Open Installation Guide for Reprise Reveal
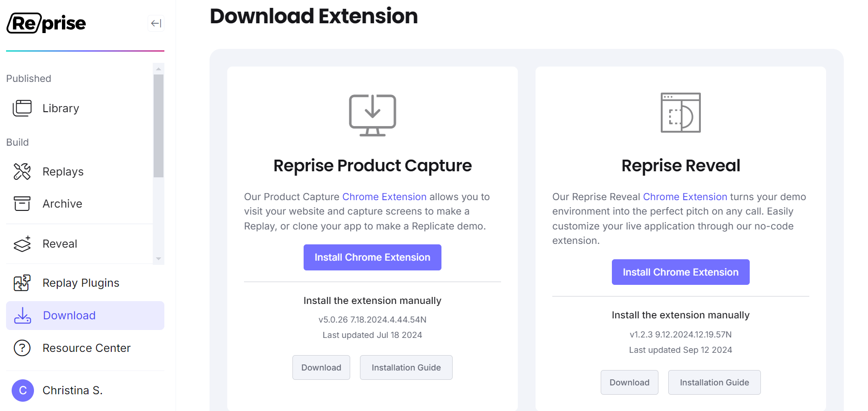 pyautogui.click(x=714, y=383)
